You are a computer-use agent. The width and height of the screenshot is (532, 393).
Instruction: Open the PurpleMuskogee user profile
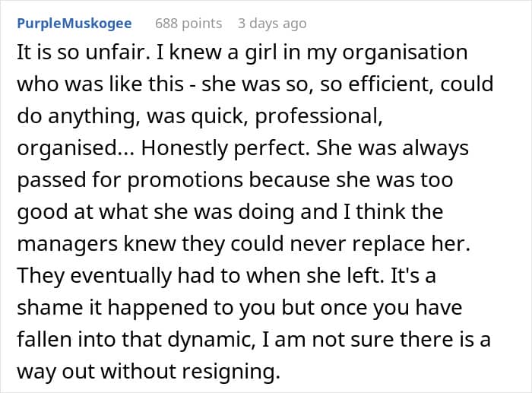click(74, 24)
